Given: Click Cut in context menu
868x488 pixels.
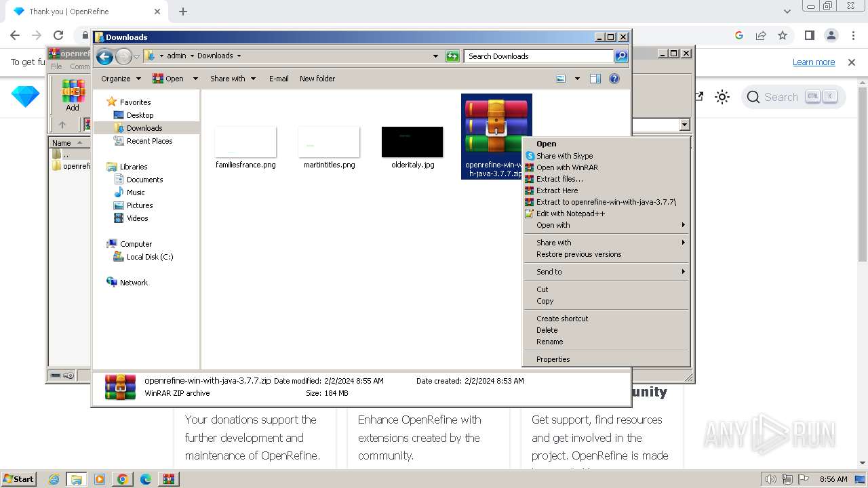Looking at the screenshot, I should (606, 289).
